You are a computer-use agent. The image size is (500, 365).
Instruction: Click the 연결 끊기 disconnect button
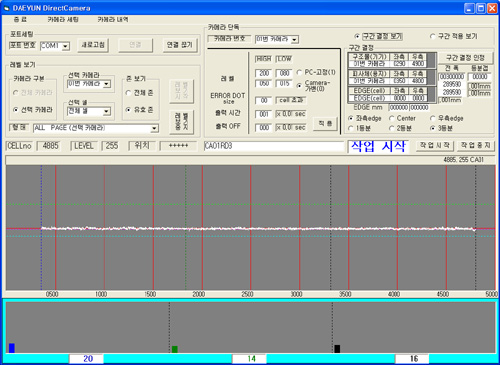(180, 45)
